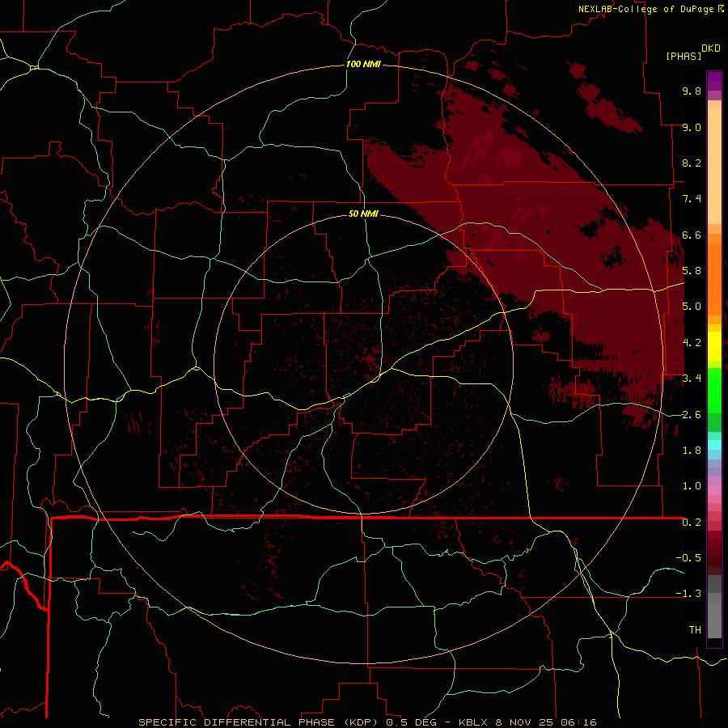Click the 1.8 legend value

point(692,451)
